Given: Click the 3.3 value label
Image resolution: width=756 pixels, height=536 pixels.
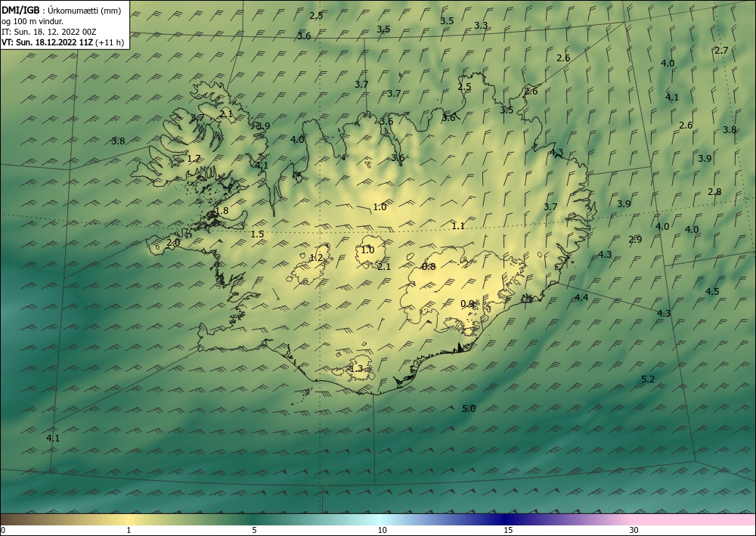Looking at the screenshot, I should point(481,26).
